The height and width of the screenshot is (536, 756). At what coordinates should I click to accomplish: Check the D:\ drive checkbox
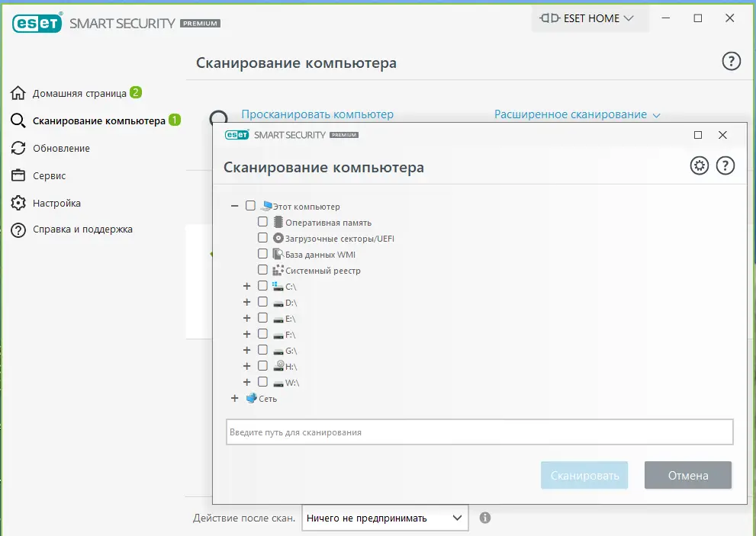[x=262, y=301]
